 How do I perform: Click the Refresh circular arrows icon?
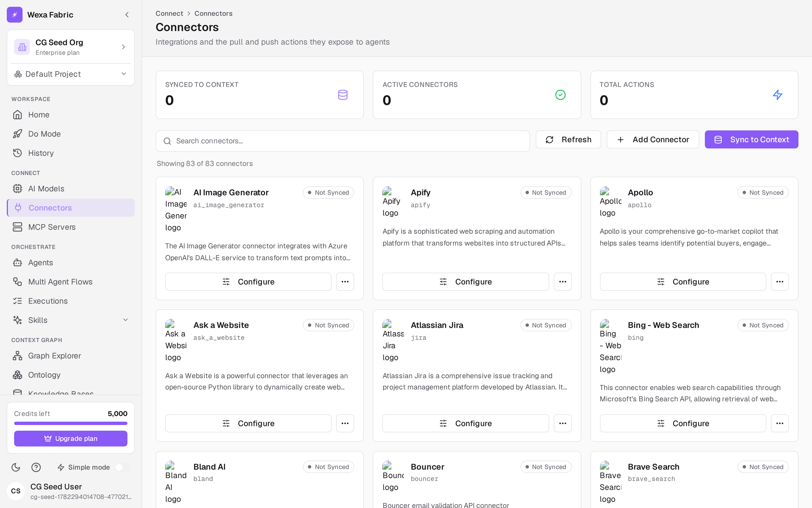click(549, 139)
